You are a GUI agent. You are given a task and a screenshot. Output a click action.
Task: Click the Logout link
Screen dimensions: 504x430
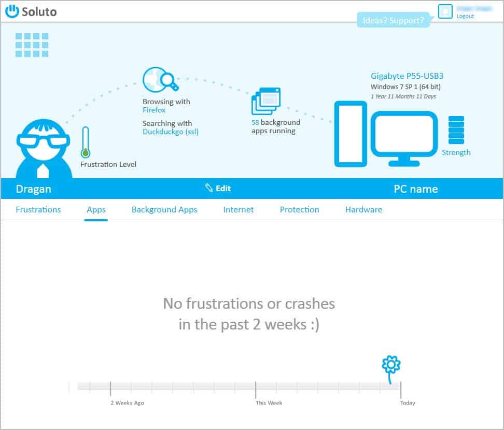[465, 17]
